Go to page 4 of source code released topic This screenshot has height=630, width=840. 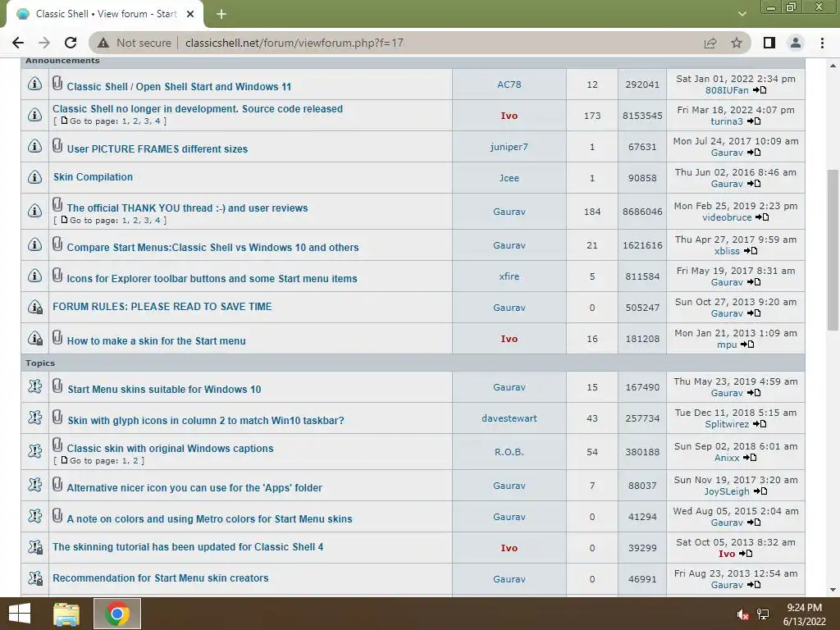click(157, 121)
